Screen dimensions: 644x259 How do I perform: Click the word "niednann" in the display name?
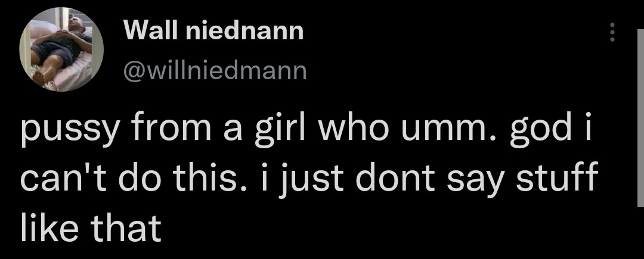point(244,30)
